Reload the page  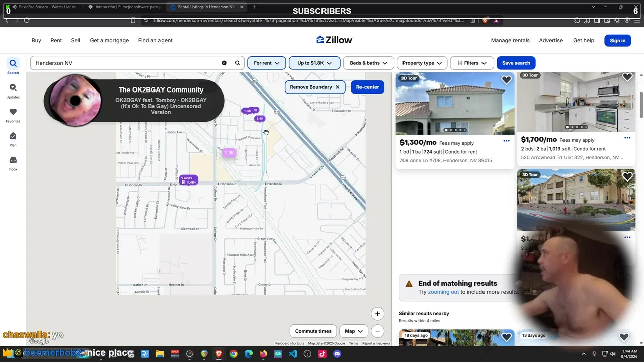tap(27, 20)
